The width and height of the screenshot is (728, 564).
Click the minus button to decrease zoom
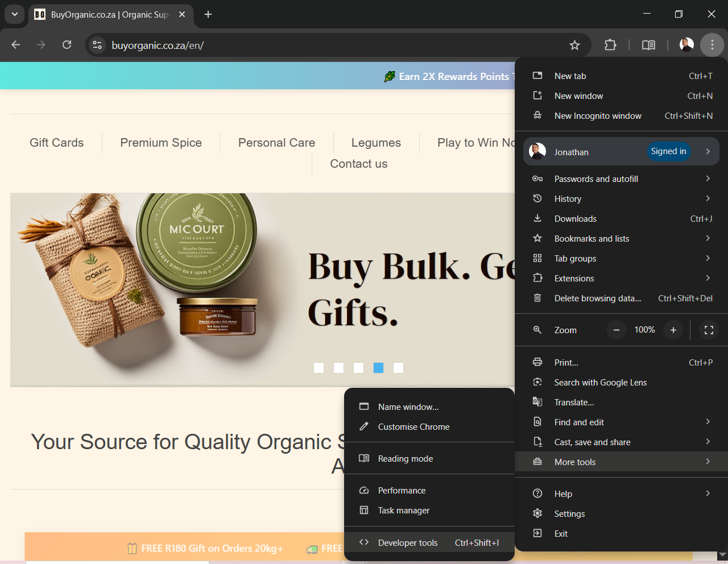pyautogui.click(x=616, y=330)
